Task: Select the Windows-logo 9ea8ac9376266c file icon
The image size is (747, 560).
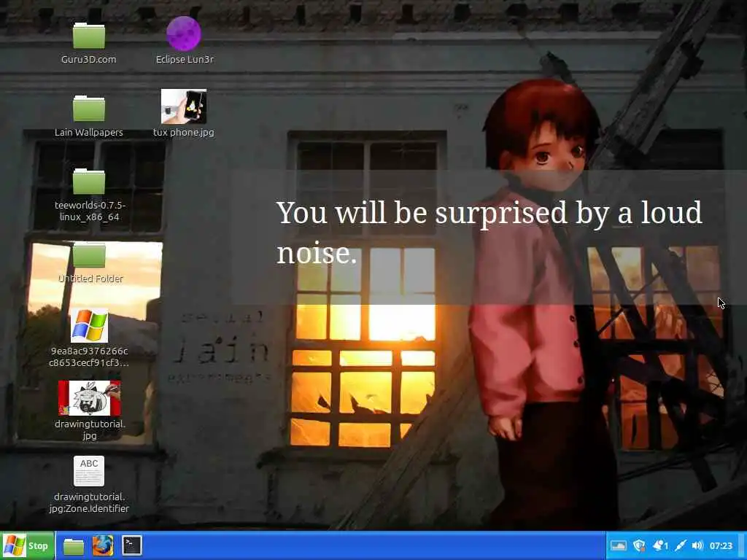Action: coord(89,326)
